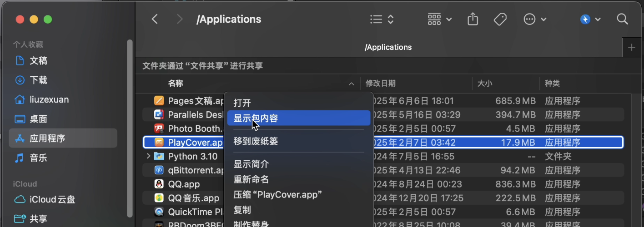Click the 685.9 MB size cell
Image resolution: width=644 pixels, height=227 pixels.
(x=515, y=101)
